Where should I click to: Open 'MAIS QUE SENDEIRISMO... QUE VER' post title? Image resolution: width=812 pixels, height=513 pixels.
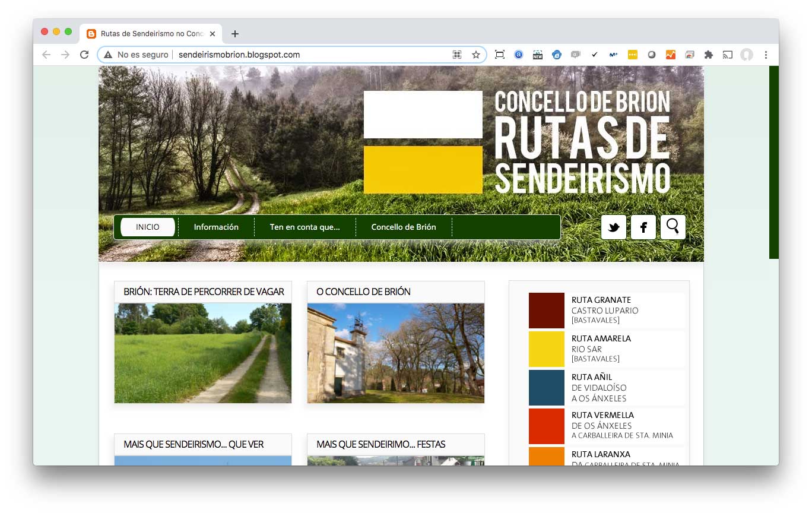tap(194, 444)
